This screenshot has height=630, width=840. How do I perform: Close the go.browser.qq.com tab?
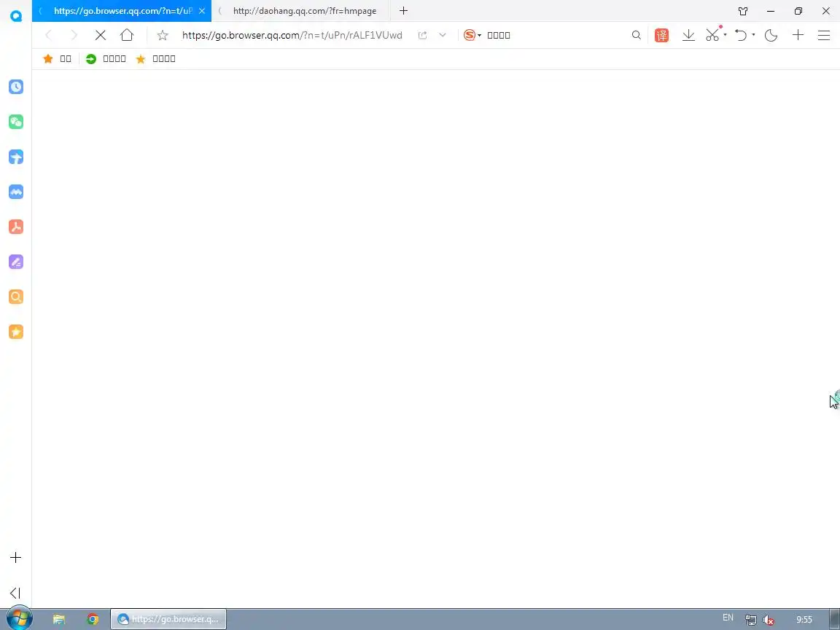(x=202, y=11)
